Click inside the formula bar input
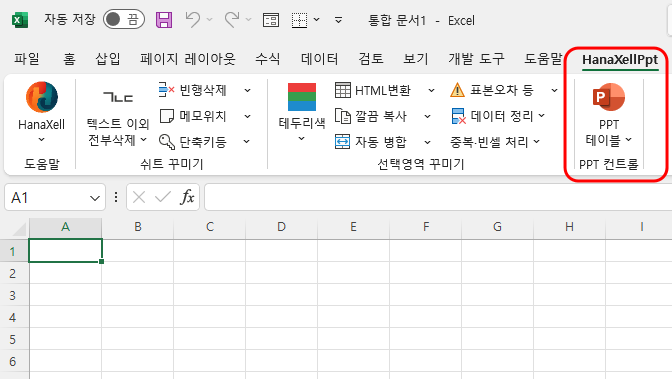Viewport: 672px width, 379px height. click(x=438, y=197)
